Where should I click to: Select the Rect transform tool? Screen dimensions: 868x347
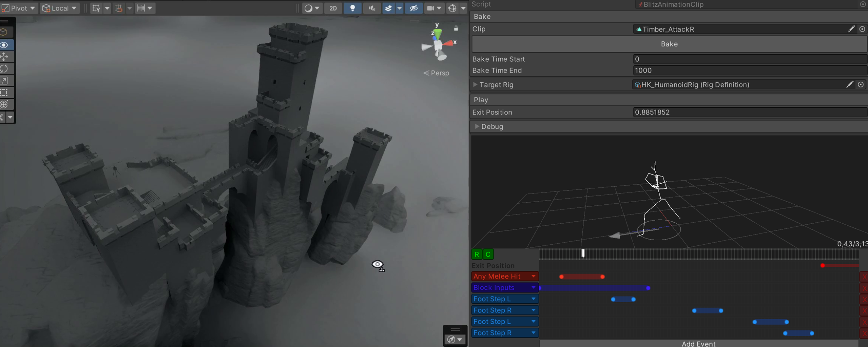5,93
